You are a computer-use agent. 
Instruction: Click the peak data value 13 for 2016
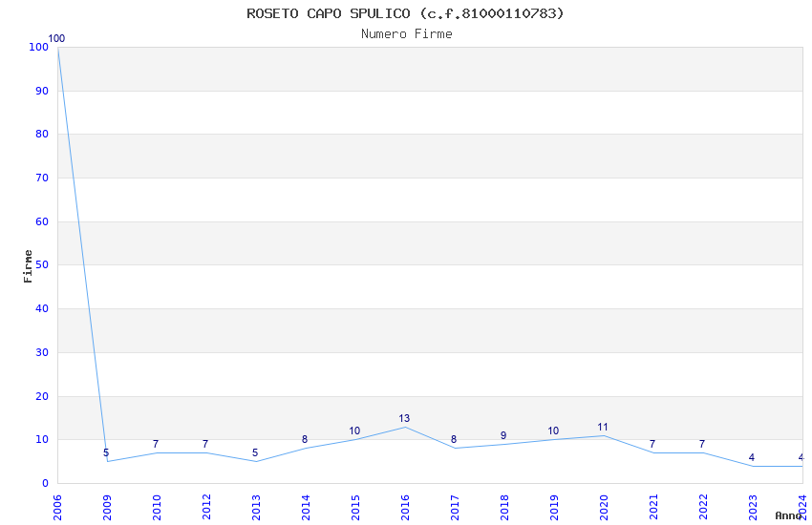coord(404,418)
